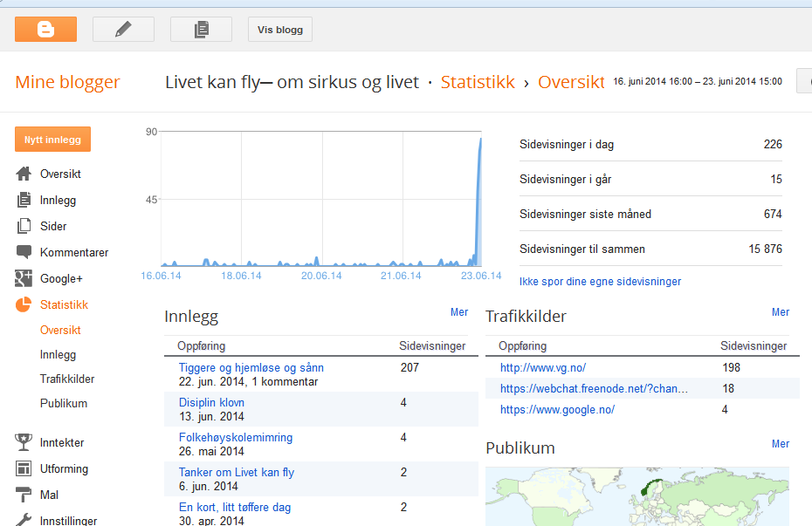Click the paint roller Mal icon
This screenshot has width=812, height=526.
tap(24, 495)
